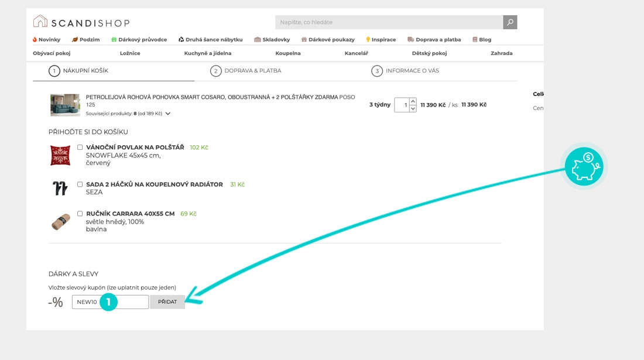Open Podzim with the leaf icon

85,40
